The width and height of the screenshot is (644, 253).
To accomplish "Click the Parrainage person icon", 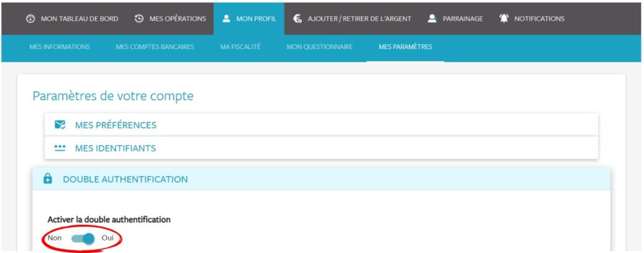I will [x=432, y=19].
